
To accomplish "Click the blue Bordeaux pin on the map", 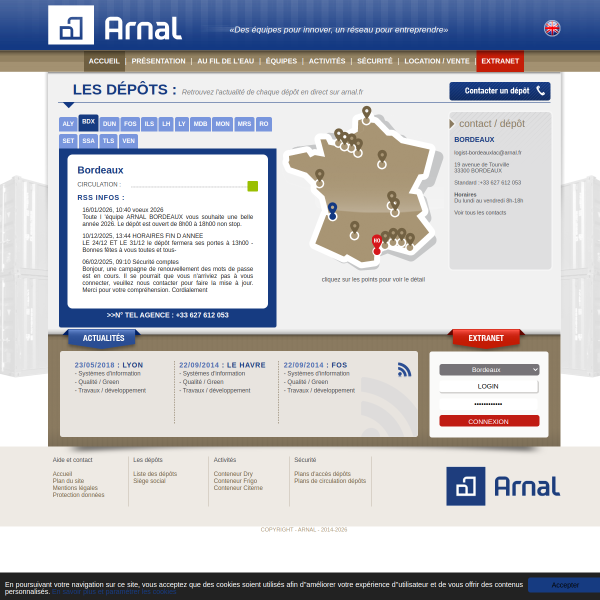I will pyautogui.click(x=332, y=211).
